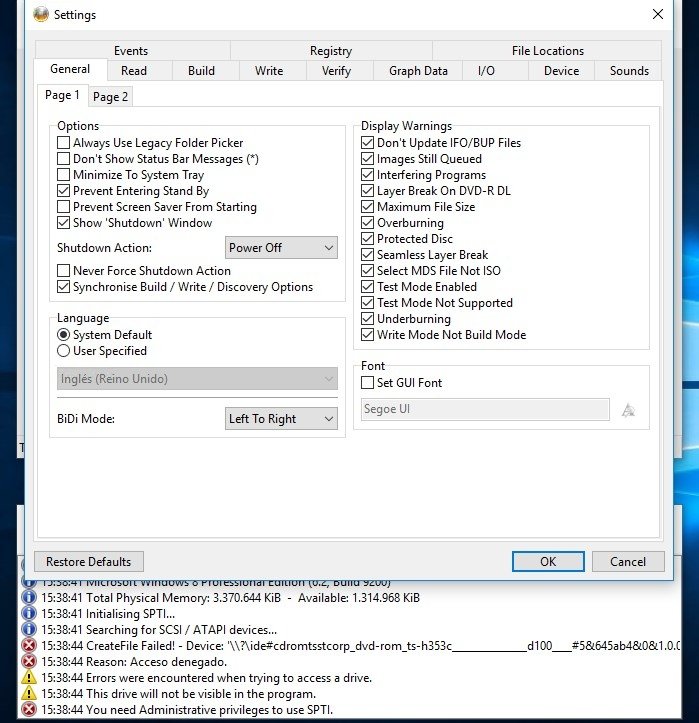Open the File Locations tab
The image size is (699, 723).
(x=547, y=50)
